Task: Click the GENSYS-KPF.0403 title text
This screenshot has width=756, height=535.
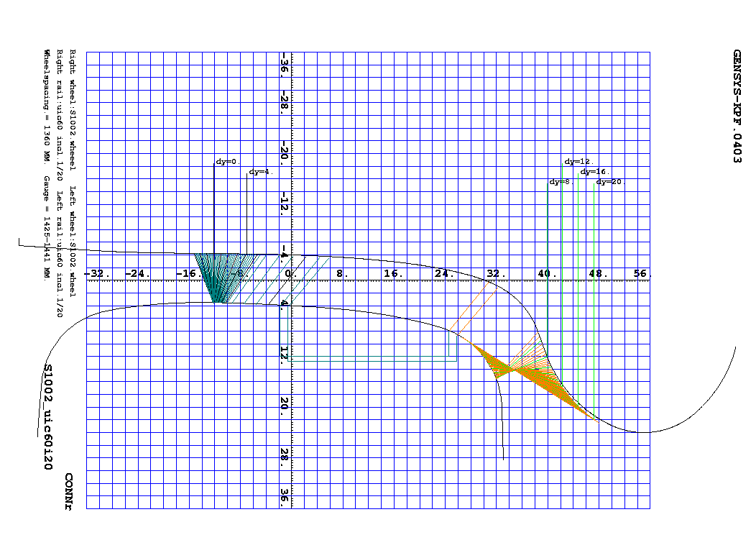Action: 737,106
